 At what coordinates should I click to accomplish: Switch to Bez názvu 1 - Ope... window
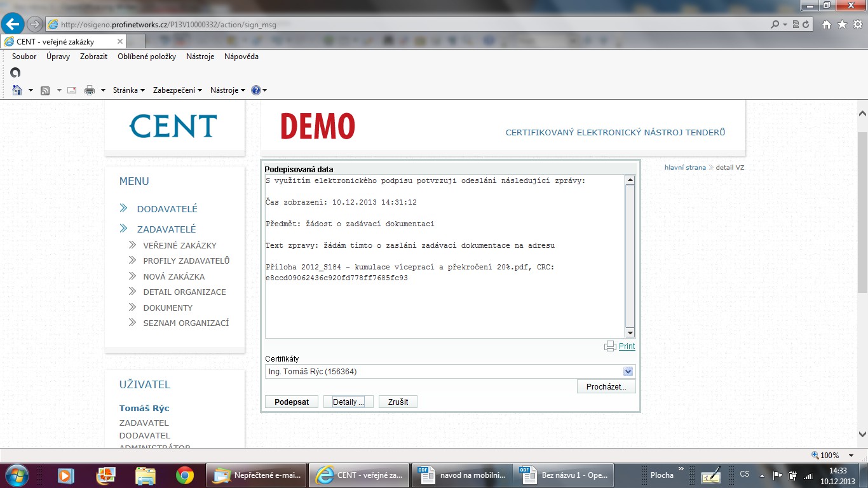[564, 475]
